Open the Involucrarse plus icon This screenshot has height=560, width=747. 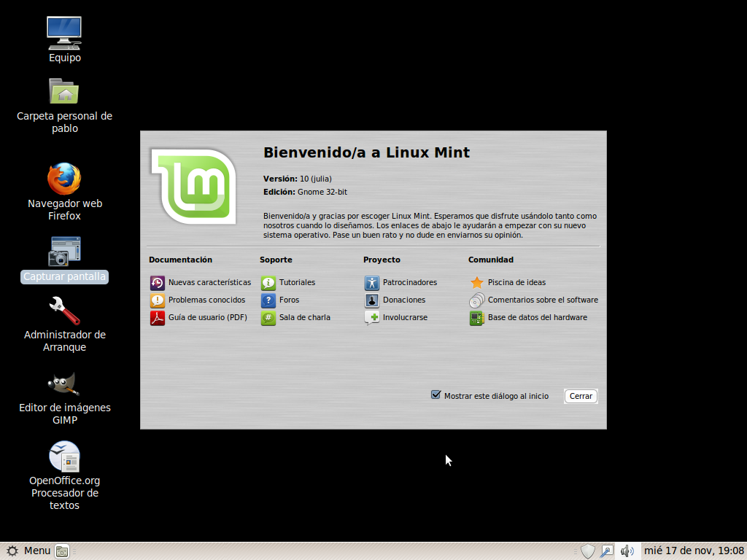pyautogui.click(x=371, y=318)
